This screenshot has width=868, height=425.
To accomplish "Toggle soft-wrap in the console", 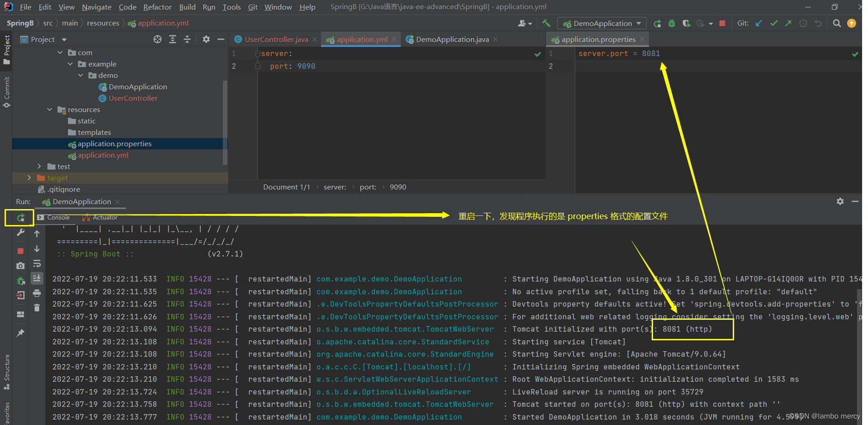I will coord(37,264).
